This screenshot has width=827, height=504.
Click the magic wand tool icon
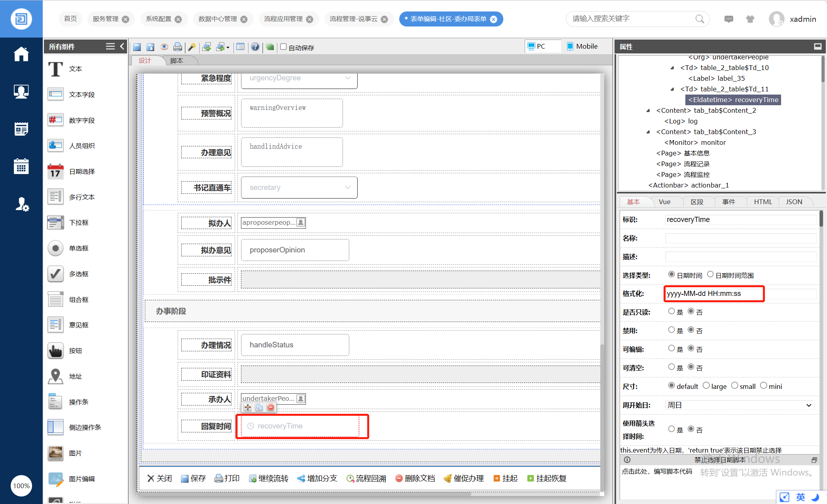[192, 47]
